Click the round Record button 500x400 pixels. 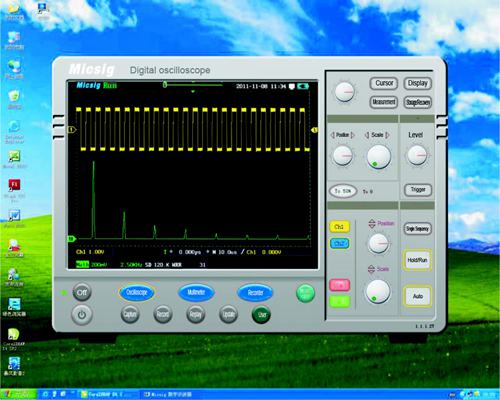[x=163, y=314]
